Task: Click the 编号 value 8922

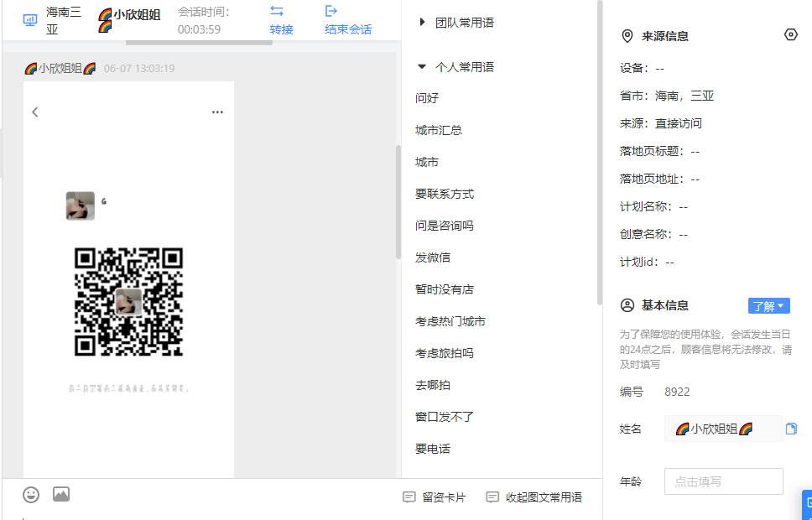Action: tap(677, 392)
